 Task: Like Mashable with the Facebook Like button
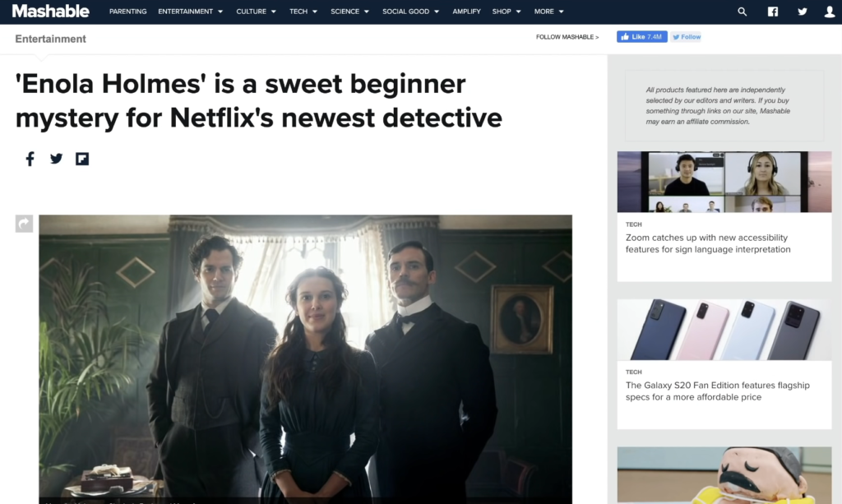point(641,36)
